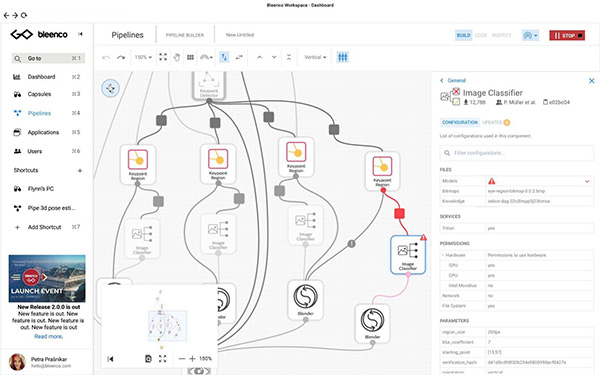Collapse the sidebar with the bleenco collapse icon
The height and width of the screenshot is (375, 600).
coord(80,34)
